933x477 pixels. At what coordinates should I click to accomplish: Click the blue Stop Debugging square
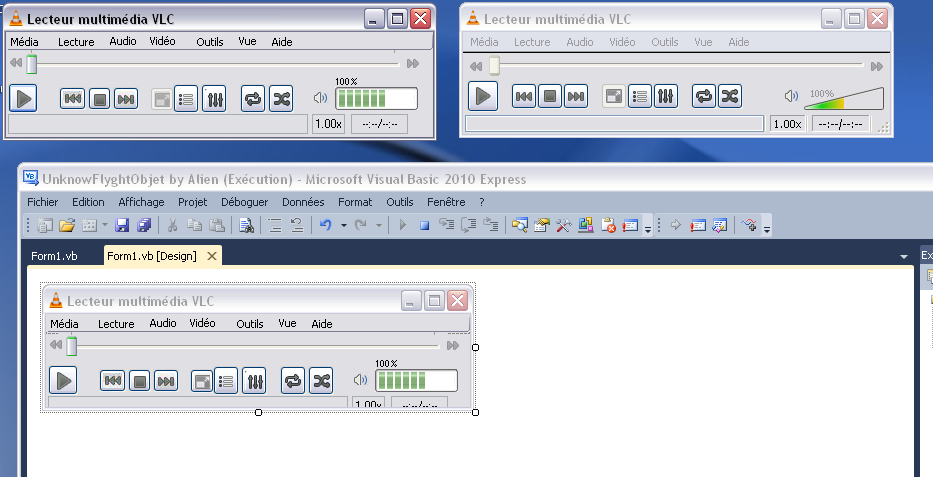pyautogui.click(x=424, y=225)
